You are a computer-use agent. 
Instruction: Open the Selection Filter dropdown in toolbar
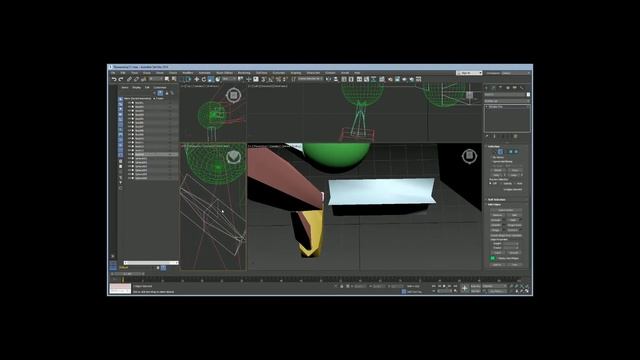(156, 79)
